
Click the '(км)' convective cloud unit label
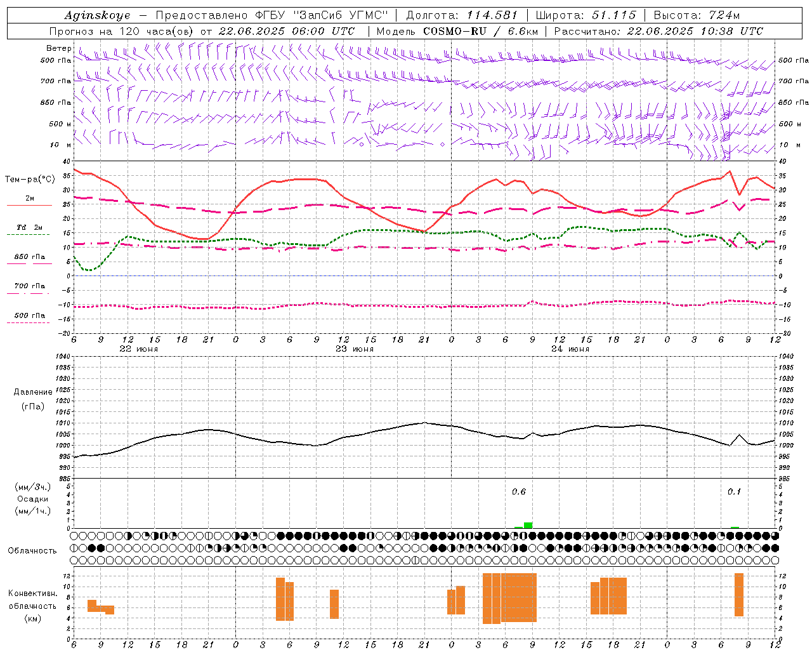click(33, 618)
